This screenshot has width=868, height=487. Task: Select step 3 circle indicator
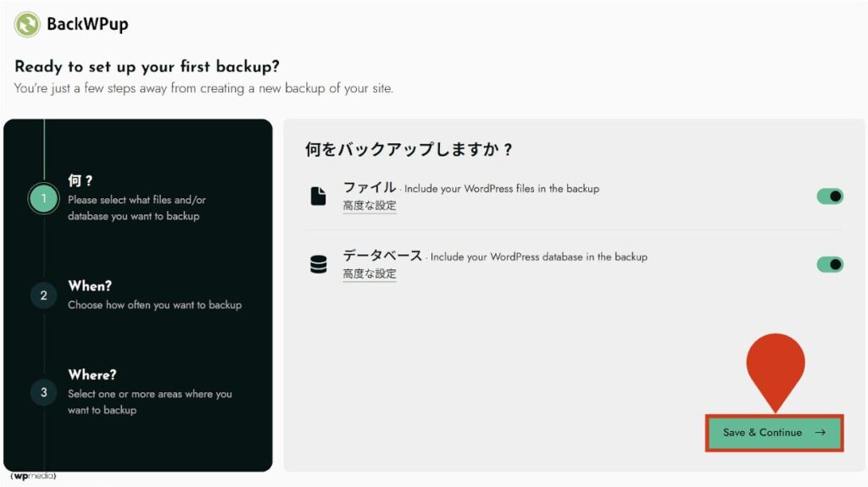click(43, 392)
